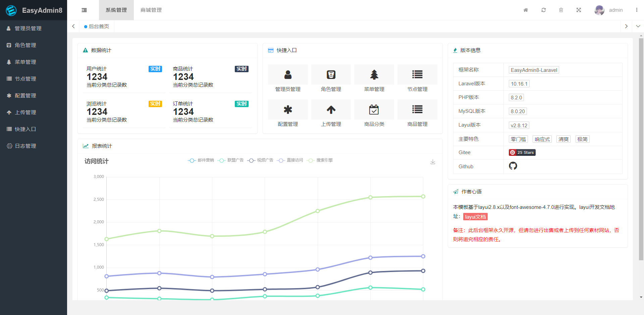
Task: Open the admin user dropdown
Action: [x=615, y=10]
